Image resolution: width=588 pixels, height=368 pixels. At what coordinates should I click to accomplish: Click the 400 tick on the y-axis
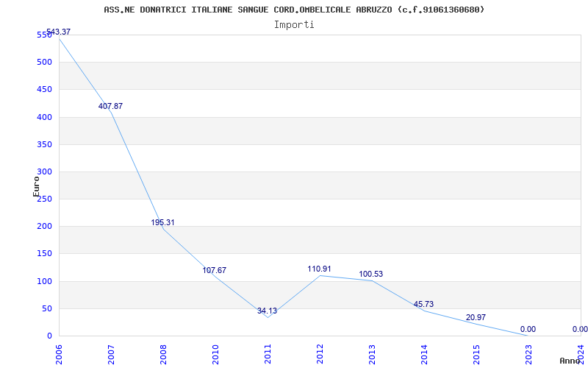44,117
